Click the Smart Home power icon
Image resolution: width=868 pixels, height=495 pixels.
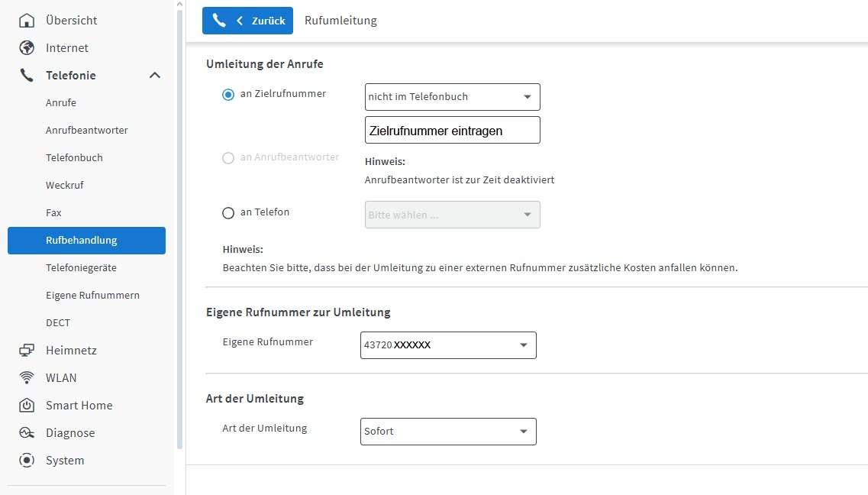[x=27, y=406]
